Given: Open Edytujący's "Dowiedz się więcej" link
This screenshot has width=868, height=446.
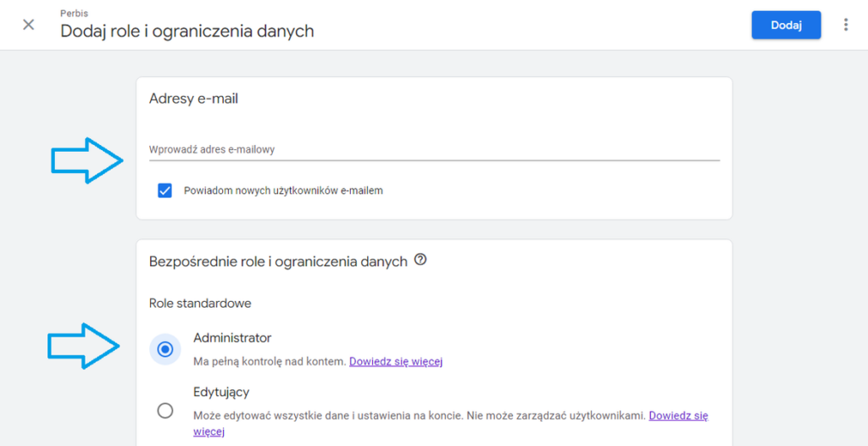Looking at the screenshot, I should 678,415.
